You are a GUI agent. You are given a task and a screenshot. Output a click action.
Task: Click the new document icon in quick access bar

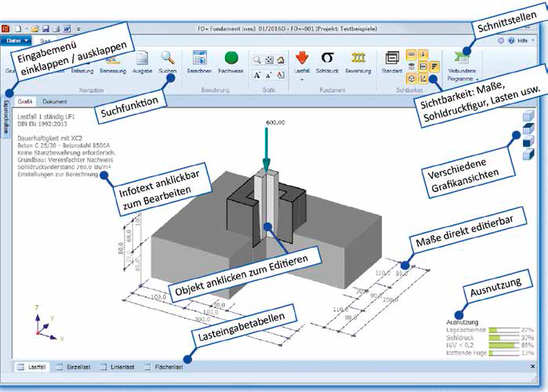[18, 29]
